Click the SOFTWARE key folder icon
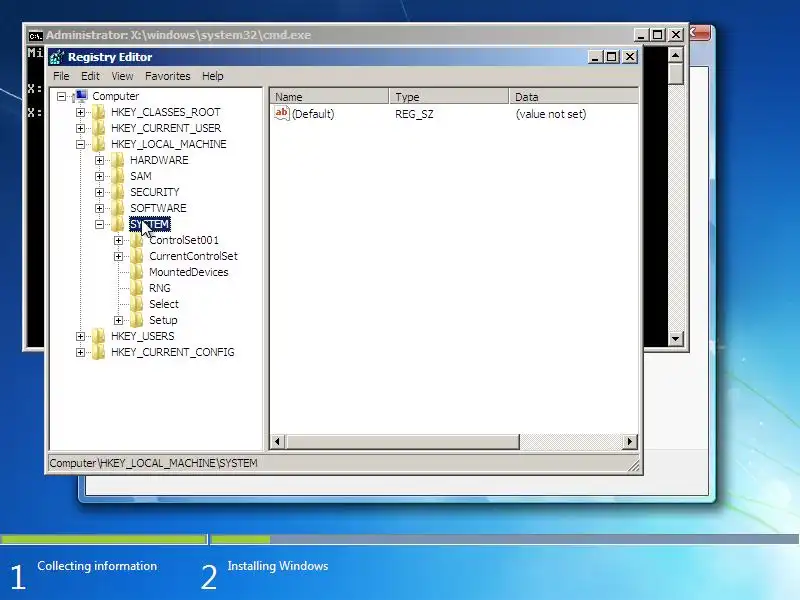The height and width of the screenshot is (600, 800). (x=117, y=208)
